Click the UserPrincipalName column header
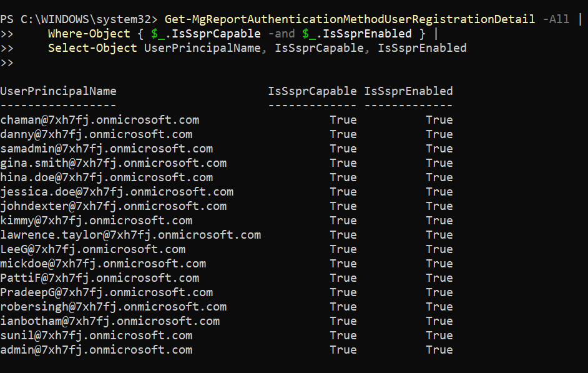Image resolution: width=588 pixels, height=373 pixels. 58,91
